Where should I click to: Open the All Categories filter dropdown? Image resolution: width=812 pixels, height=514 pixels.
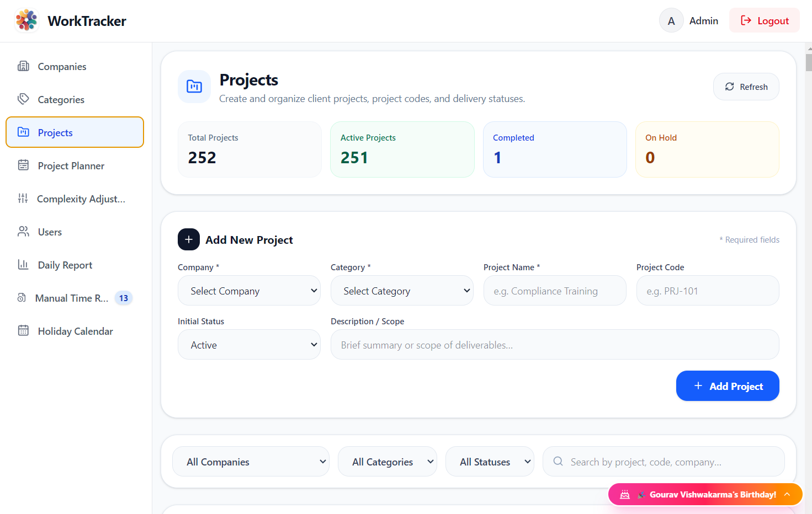(x=387, y=462)
